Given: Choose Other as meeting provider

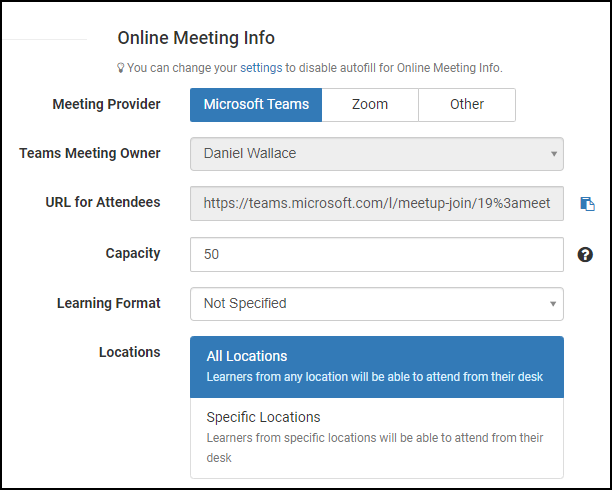Looking at the screenshot, I should (467, 105).
